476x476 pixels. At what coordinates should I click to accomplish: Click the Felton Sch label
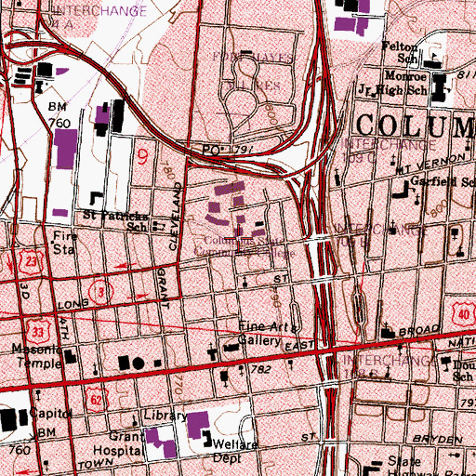[400, 52]
